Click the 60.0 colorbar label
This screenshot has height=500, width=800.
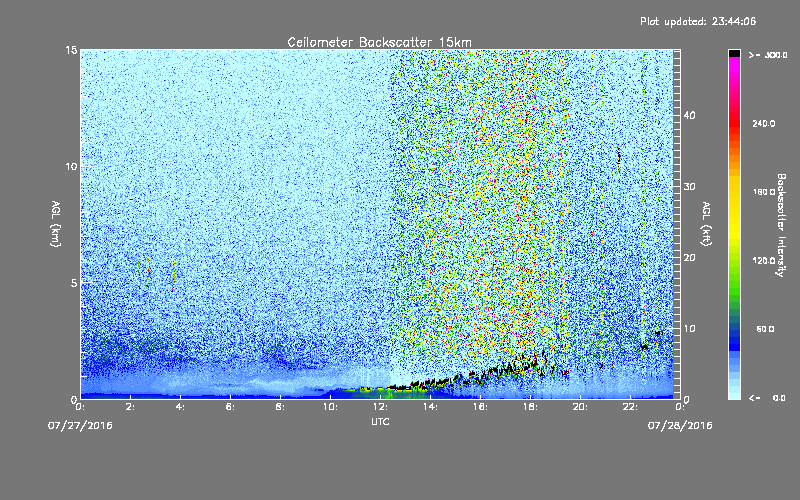pos(765,329)
